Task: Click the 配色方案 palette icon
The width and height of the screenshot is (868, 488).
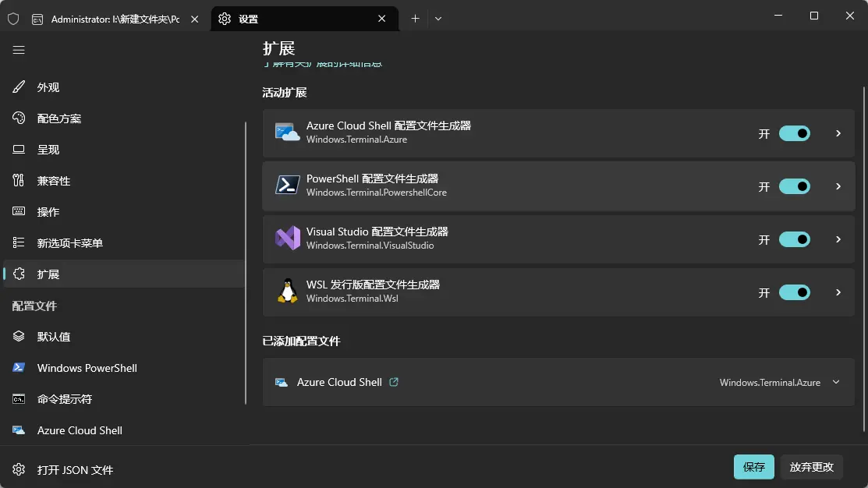Action: [x=19, y=118]
